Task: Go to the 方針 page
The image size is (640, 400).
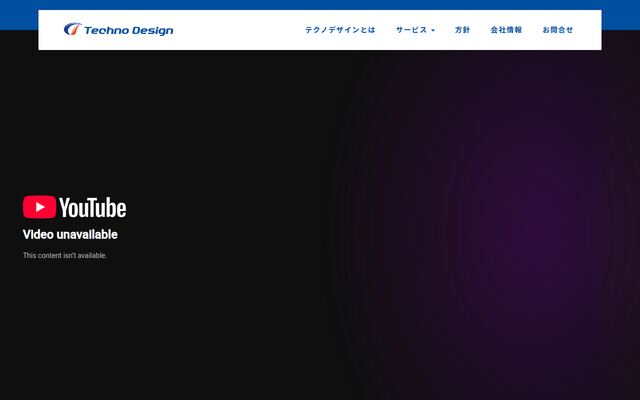Action: click(x=462, y=30)
